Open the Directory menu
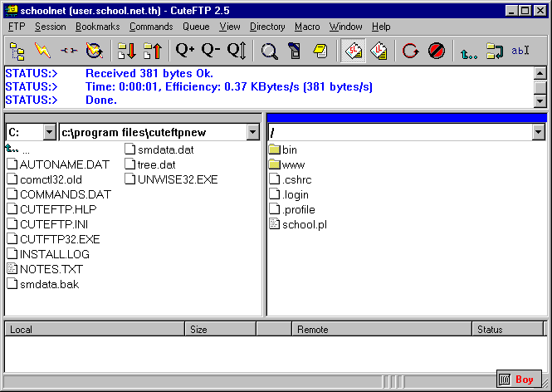552x392 pixels. 267,27
